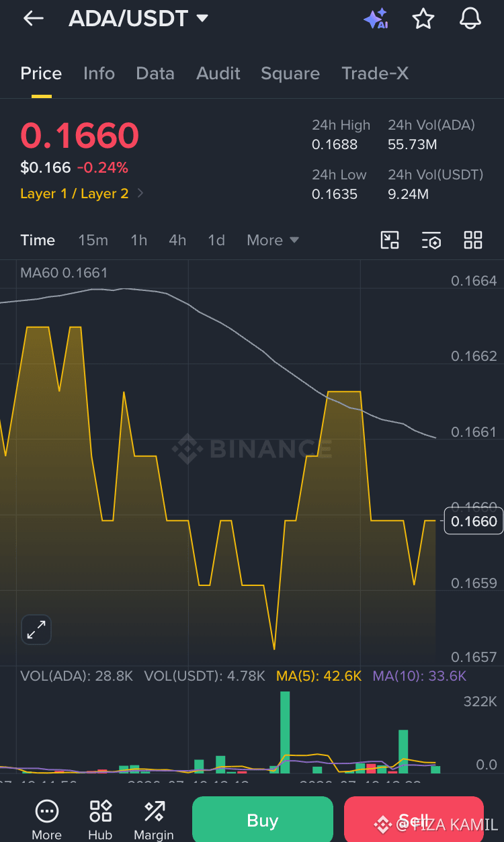The height and width of the screenshot is (842, 504).
Task: Open the ADA/USDT pair selector dropdown
Action: [138, 19]
